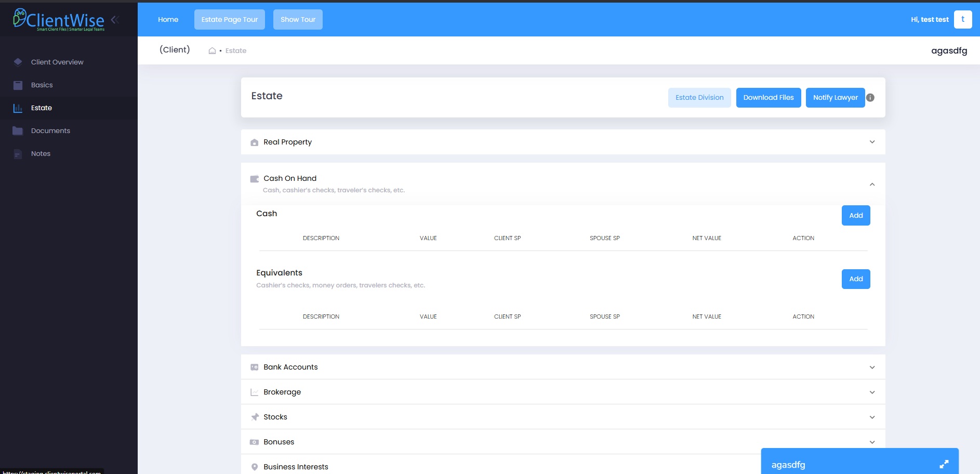Expand the Bank Accounts section
Screen dimensions: 980x474
pos(872,367)
